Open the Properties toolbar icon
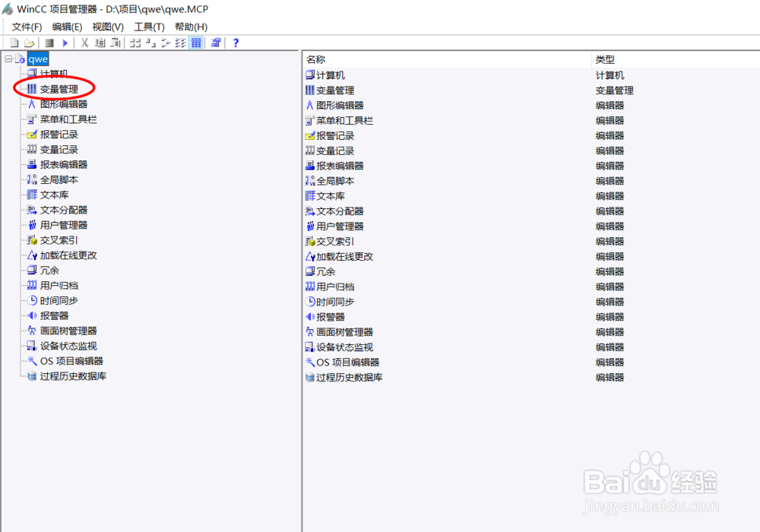 216,43
